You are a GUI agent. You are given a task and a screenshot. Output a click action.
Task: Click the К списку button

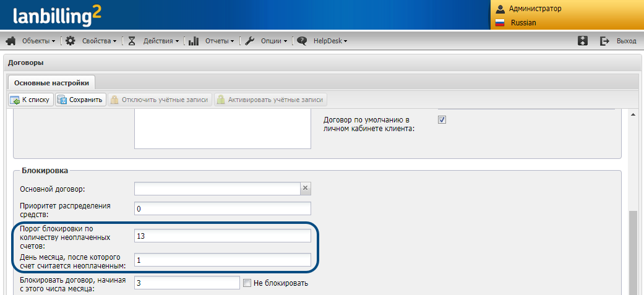(x=31, y=100)
